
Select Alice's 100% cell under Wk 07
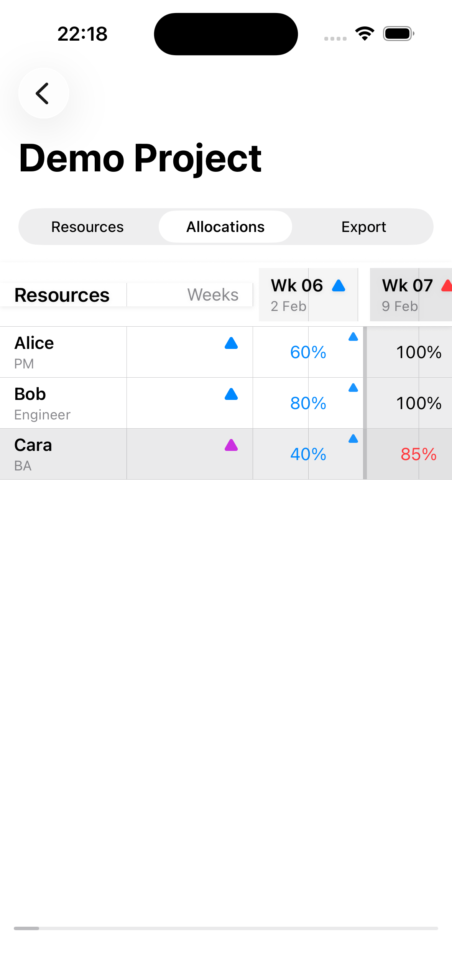[419, 352]
